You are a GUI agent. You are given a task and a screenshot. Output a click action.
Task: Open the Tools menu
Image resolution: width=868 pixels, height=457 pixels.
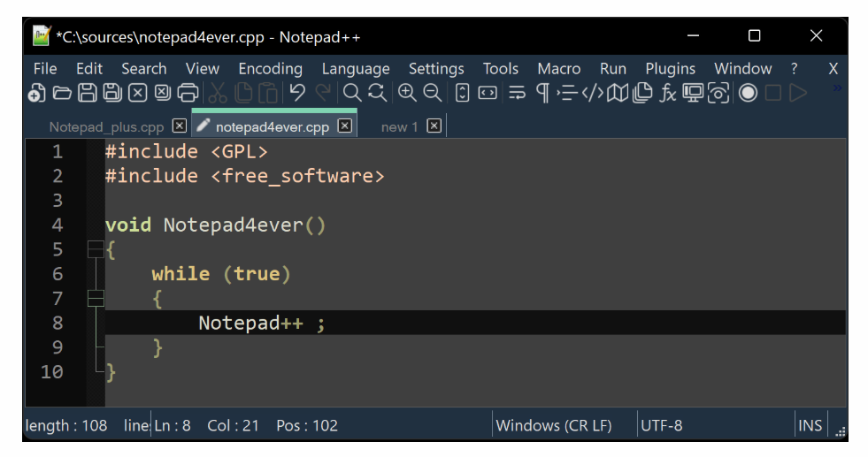tap(501, 69)
